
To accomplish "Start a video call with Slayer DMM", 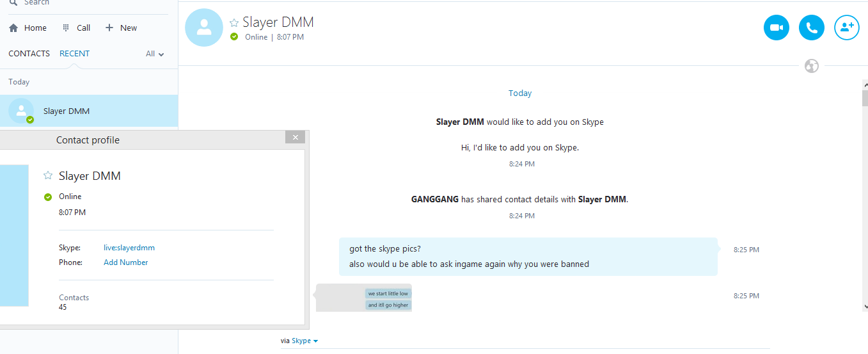I will pos(777,28).
